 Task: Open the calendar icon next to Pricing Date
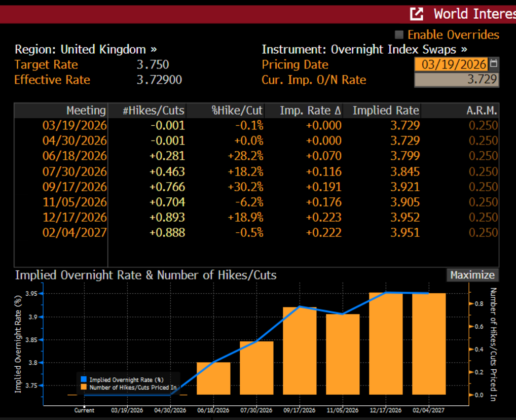click(x=494, y=64)
